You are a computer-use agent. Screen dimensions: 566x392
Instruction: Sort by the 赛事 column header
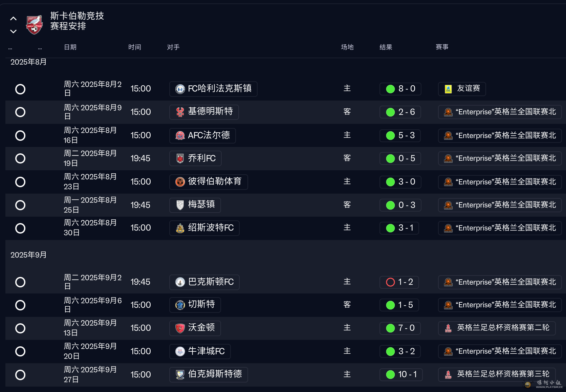coord(442,47)
